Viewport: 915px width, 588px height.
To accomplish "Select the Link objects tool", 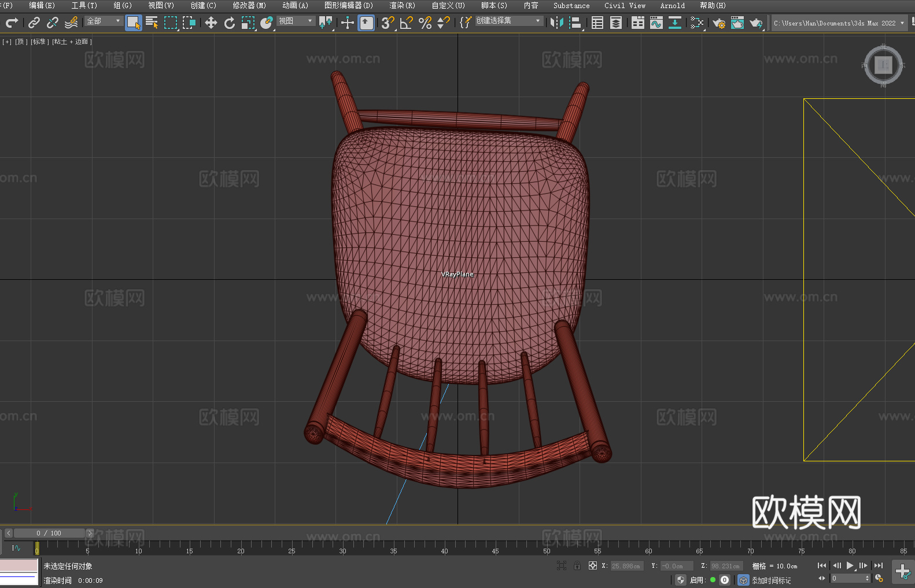I will point(34,23).
